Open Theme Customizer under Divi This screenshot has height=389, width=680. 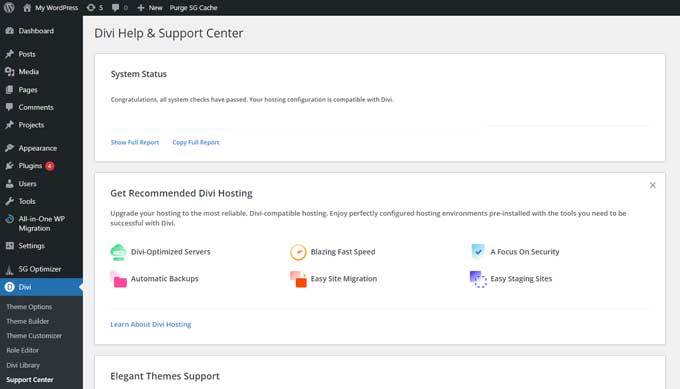click(34, 336)
